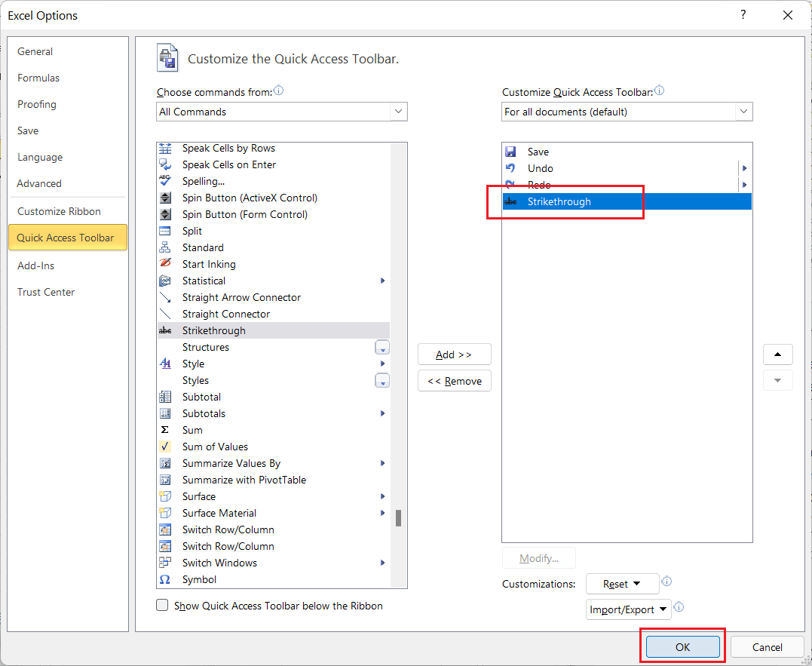812x666 pixels.
Task: Click the info icon beside Choose commands from
Action: click(278, 89)
